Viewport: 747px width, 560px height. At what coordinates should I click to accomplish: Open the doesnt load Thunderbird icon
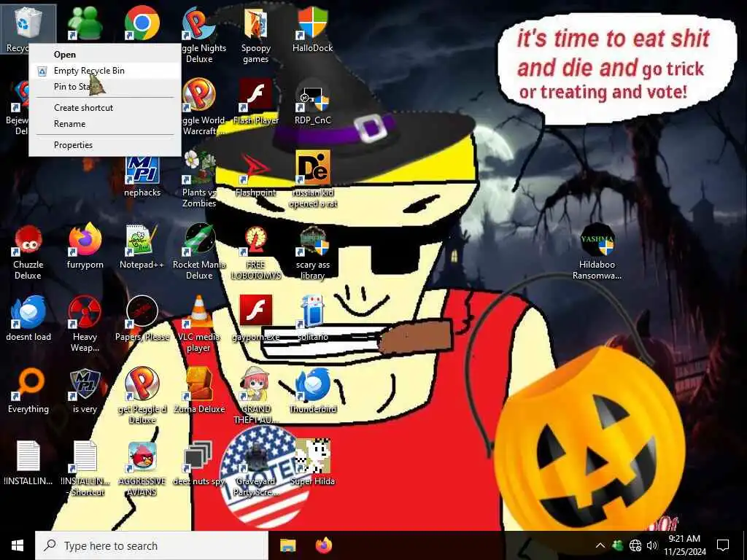click(x=28, y=318)
